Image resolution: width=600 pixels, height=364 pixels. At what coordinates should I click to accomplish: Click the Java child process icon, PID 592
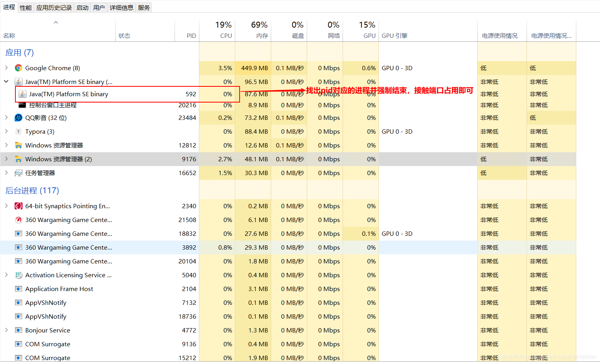coord(22,94)
